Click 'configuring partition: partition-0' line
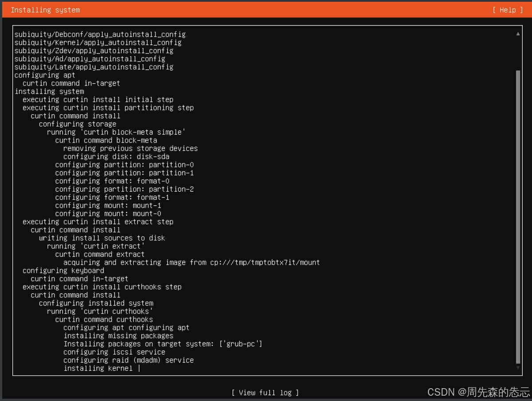This screenshot has height=401, width=532. [x=124, y=165]
